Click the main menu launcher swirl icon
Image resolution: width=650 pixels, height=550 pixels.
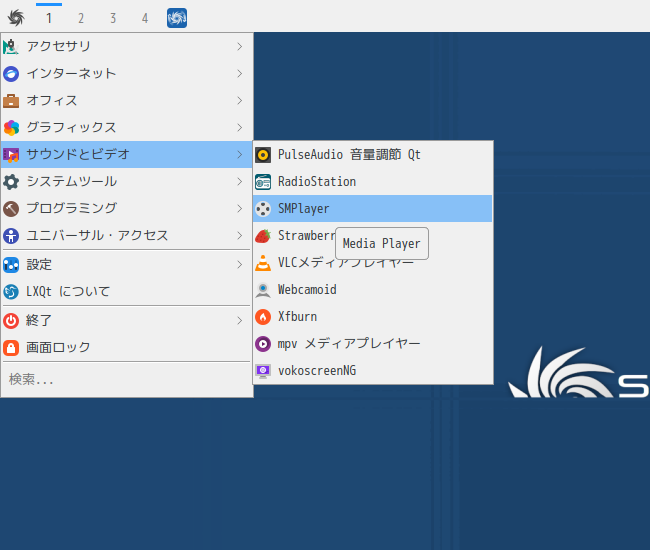point(16,18)
